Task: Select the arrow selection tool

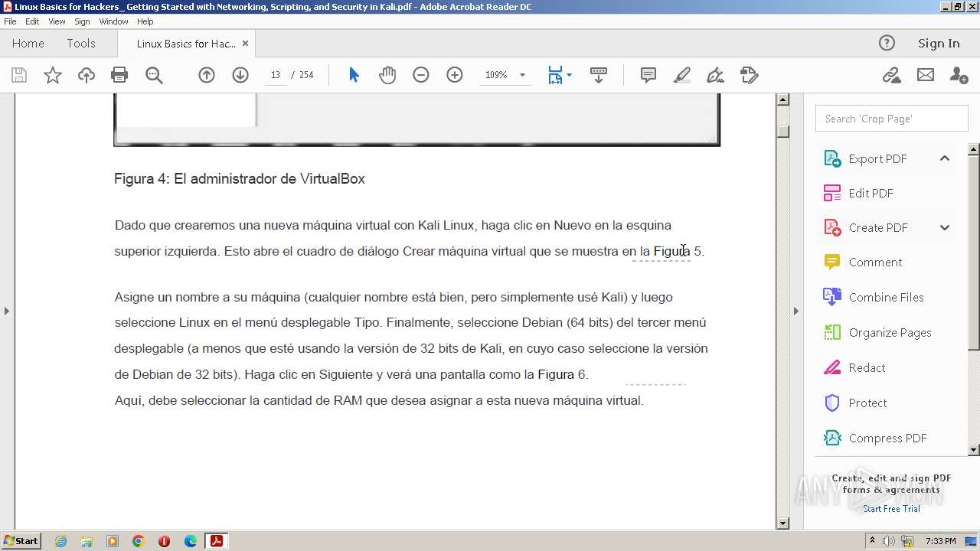Action: pos(354,75)
